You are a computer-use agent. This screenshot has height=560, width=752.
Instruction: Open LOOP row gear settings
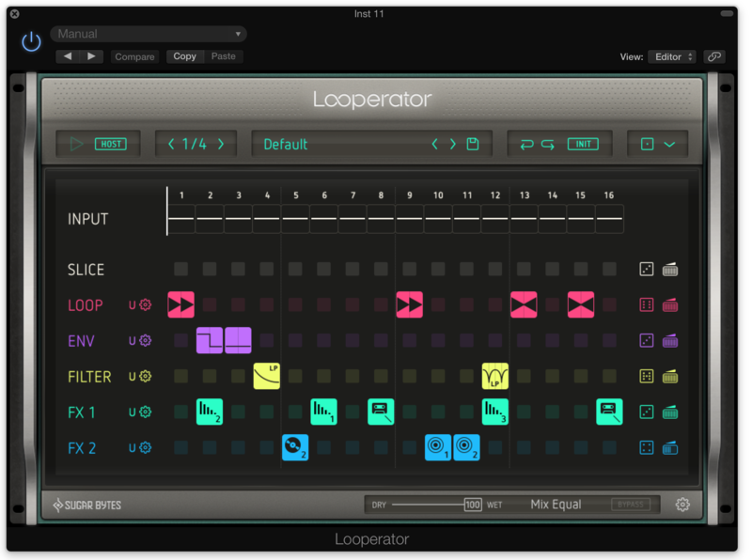(x=146, y=304)
